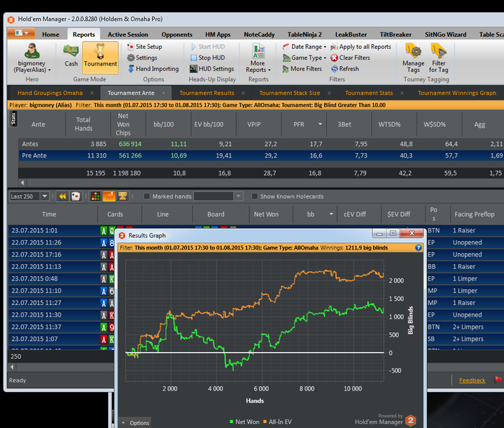Sort table by VPIP column header
Viewport: 504px width, 428px height.
click(x=254, y=124)
